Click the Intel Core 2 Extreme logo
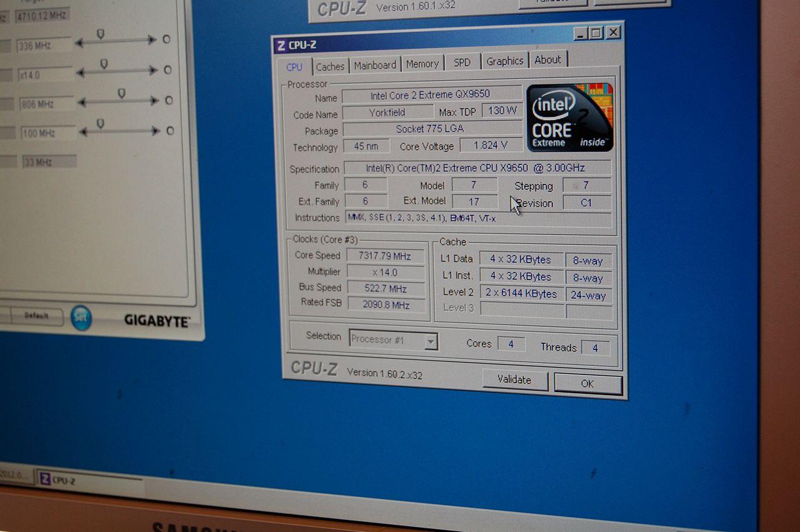This screenshot has height=532, width=800. [569, 118]
